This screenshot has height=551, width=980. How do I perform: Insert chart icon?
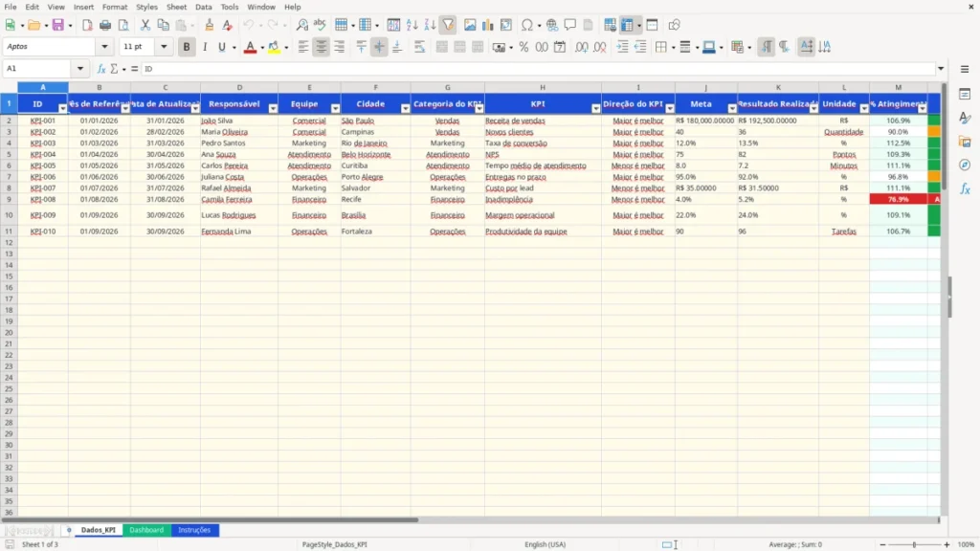[488, 25]
